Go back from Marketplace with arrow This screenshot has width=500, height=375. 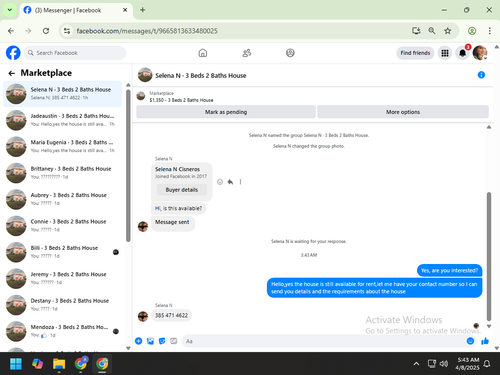[x=12, y=73]
